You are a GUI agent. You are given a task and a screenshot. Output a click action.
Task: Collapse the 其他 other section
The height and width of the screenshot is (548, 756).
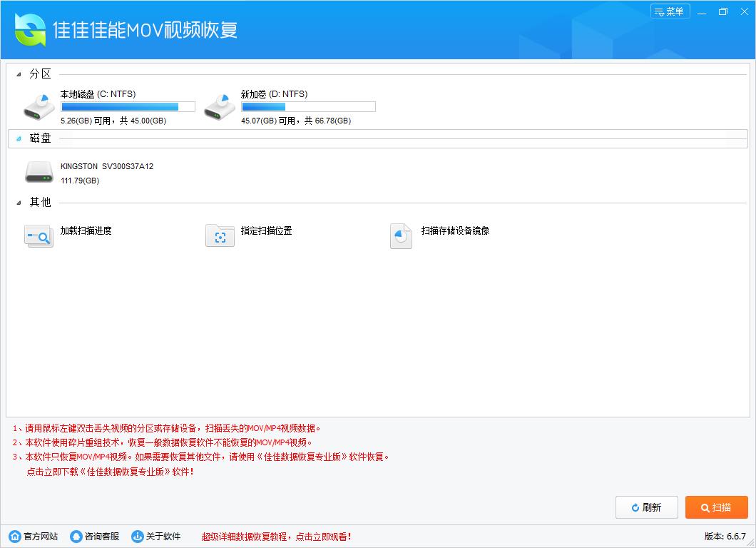click(x=19, y=203)
